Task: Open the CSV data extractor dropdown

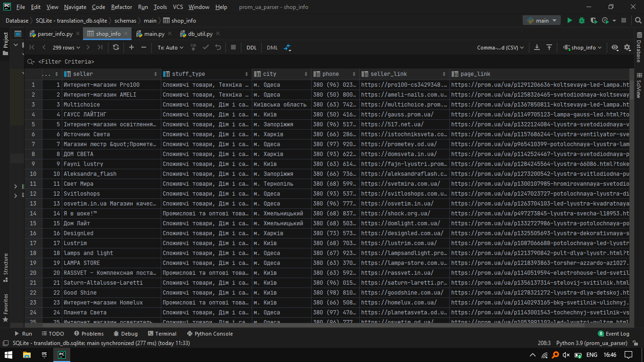Action: coord(500,48)
